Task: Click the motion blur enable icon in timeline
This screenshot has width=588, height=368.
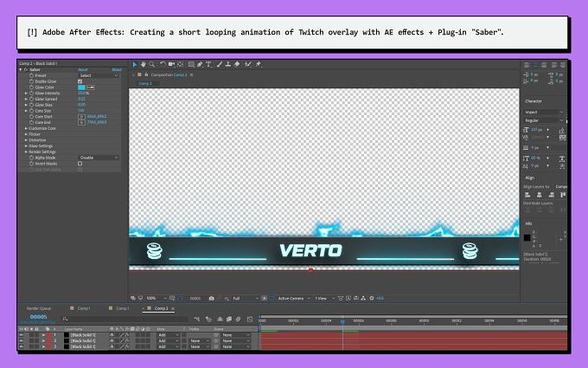Action: tap(238, 320)
